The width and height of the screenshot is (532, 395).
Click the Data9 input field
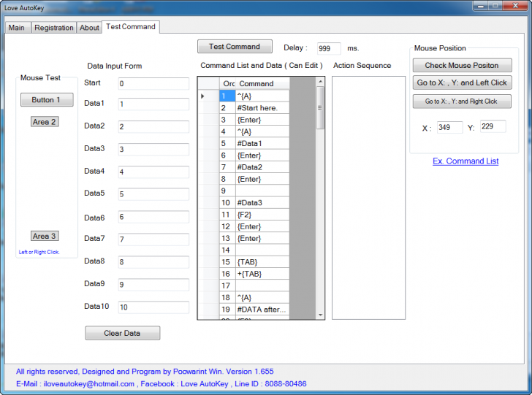coord(153,285)
